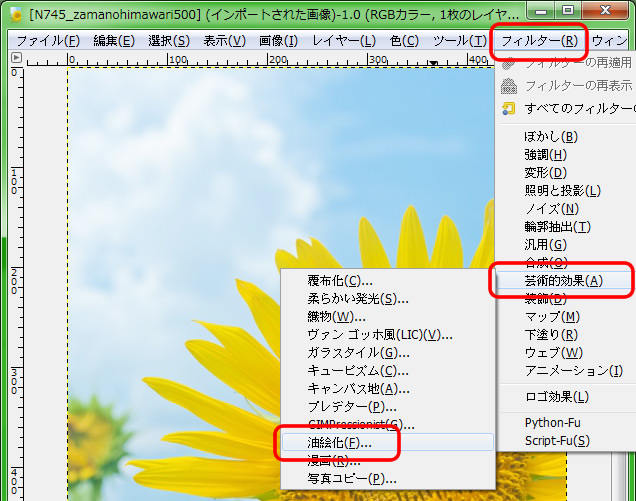This screenshot has width=636, height=501.
Task: Choose GIMPressionist(G)... filter
Action: click(388, 425)
